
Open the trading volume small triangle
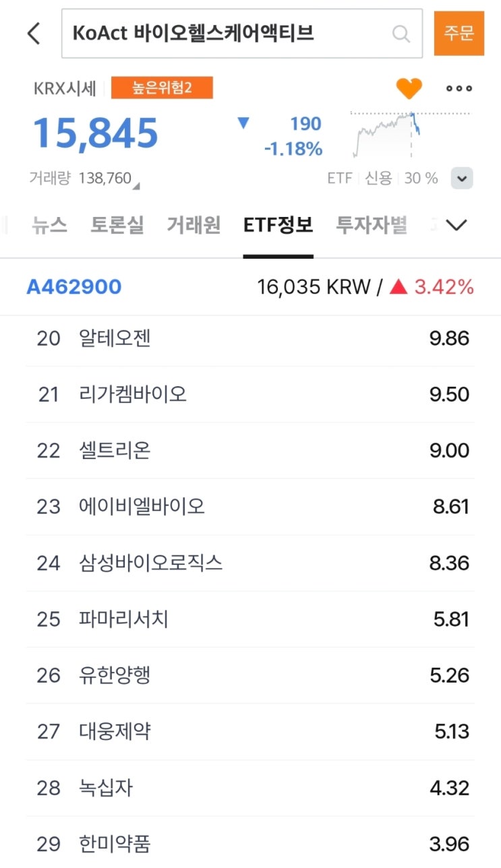136,185
